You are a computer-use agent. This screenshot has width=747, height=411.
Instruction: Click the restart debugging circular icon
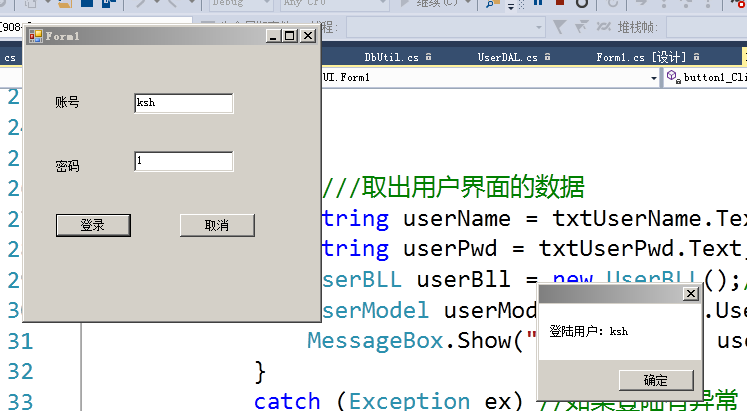pos(582,3)
